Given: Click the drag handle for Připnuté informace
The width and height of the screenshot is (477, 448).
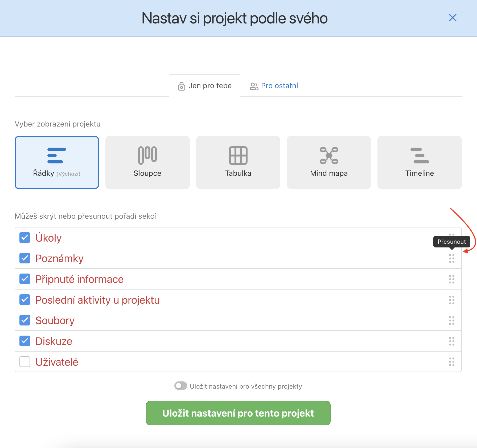Looking at the screenshot, I should [x=452, y=279].
